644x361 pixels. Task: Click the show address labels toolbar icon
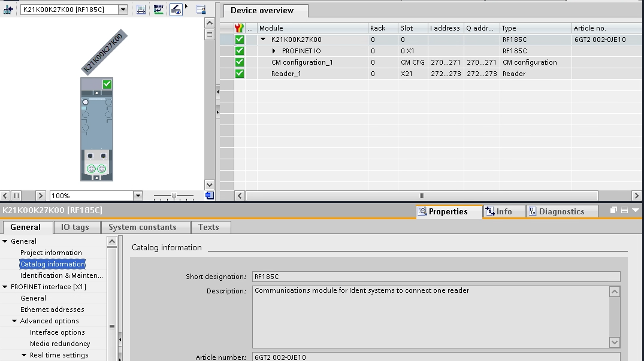click(141, 10)
